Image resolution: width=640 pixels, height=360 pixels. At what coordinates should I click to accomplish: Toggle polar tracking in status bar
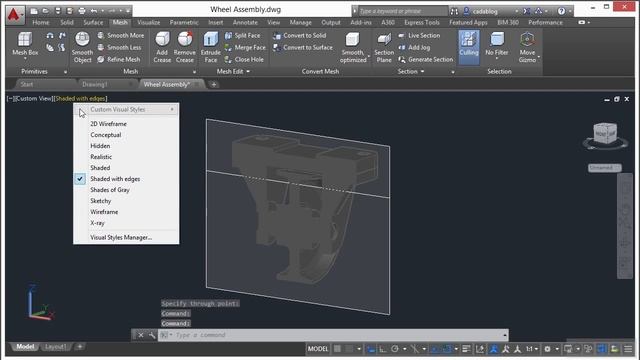tap(394, 349)
